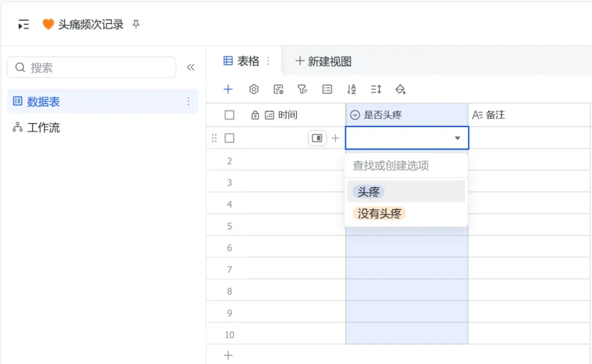Click row number 6
592x364 pixels.
pyautogui.click(x=230, y=248)
